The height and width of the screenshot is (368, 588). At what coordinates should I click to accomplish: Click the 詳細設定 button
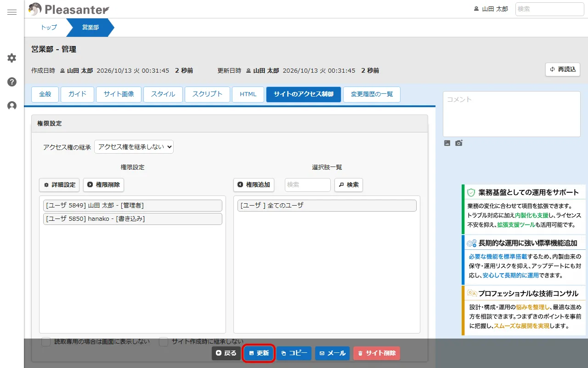pyautogui.click(x=59, y=185)
